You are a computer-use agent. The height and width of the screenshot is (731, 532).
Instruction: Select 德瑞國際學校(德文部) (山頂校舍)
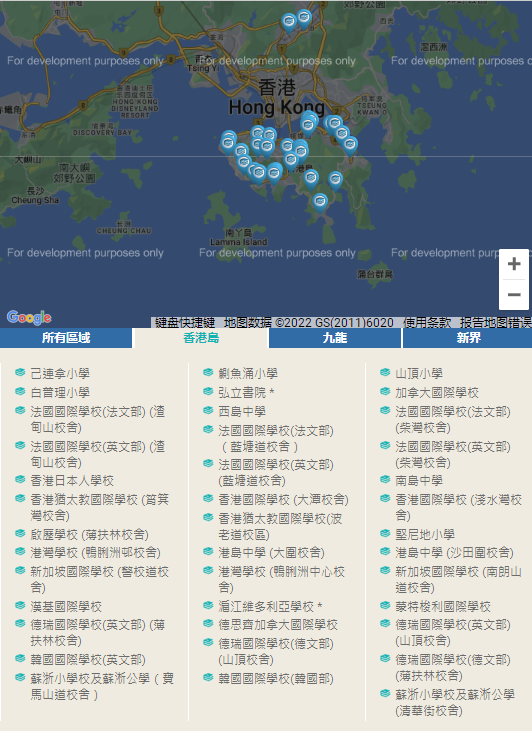pyautogui.click(x=276, y=652)
